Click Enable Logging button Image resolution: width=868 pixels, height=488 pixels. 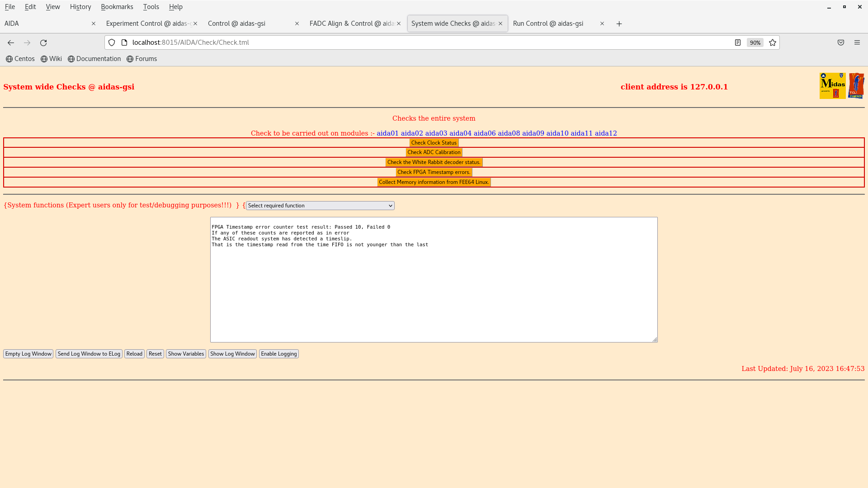point(278,354)
